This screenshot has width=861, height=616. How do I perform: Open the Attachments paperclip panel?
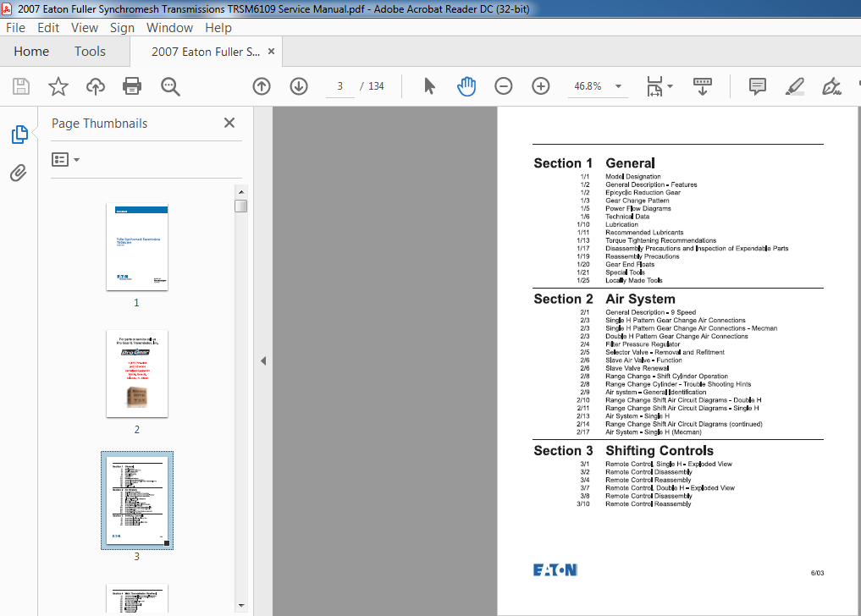point(18,173)
